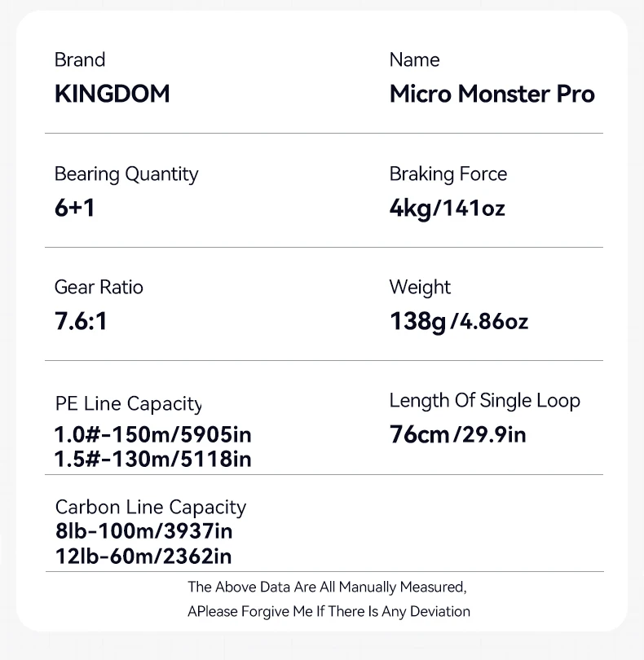The width and height of the screenshot is (644, 660).
Task: Click the Weight label
Action: tap(420, 288)
